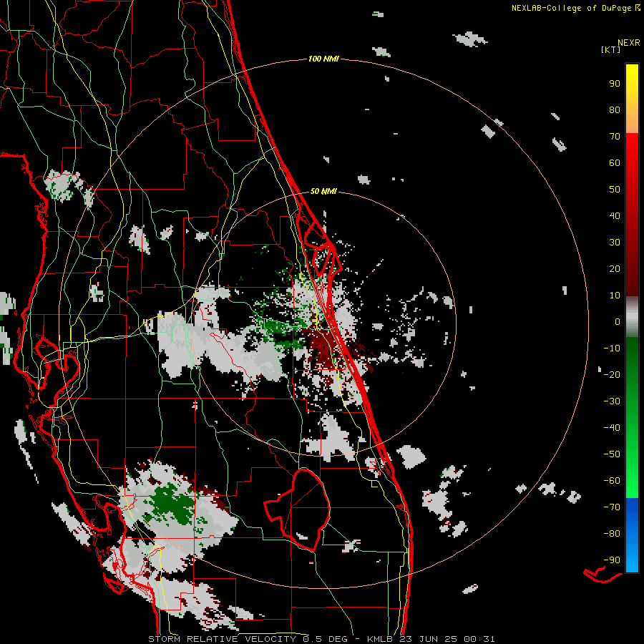Viewport: 644px width, 644px height.
Task: Click the -10 value on the scale
Action: pos(612,348)
